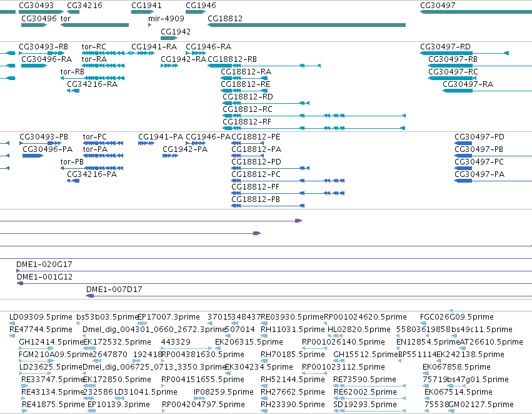Click the CG30496 gene label
The width and height of the screenshot is (532, 414).
39,19
